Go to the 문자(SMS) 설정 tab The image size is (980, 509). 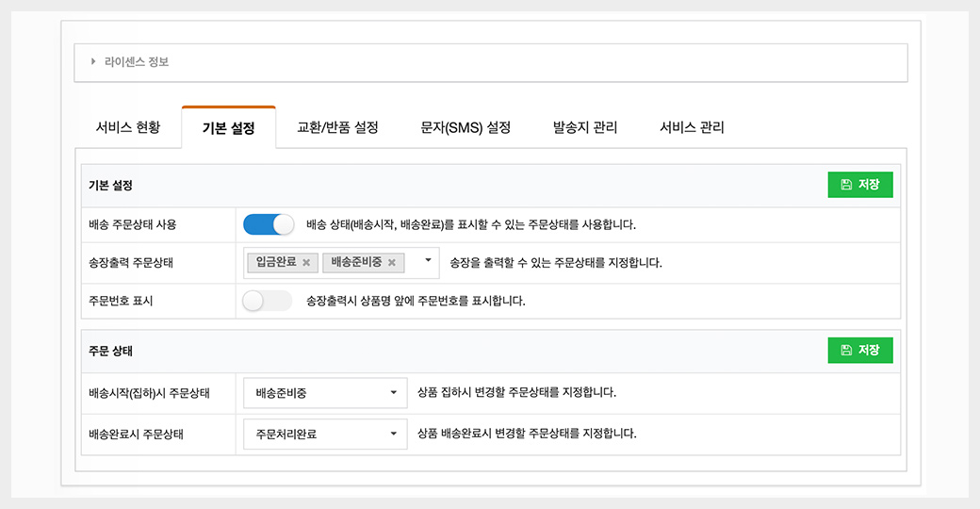tap(465, 127)
